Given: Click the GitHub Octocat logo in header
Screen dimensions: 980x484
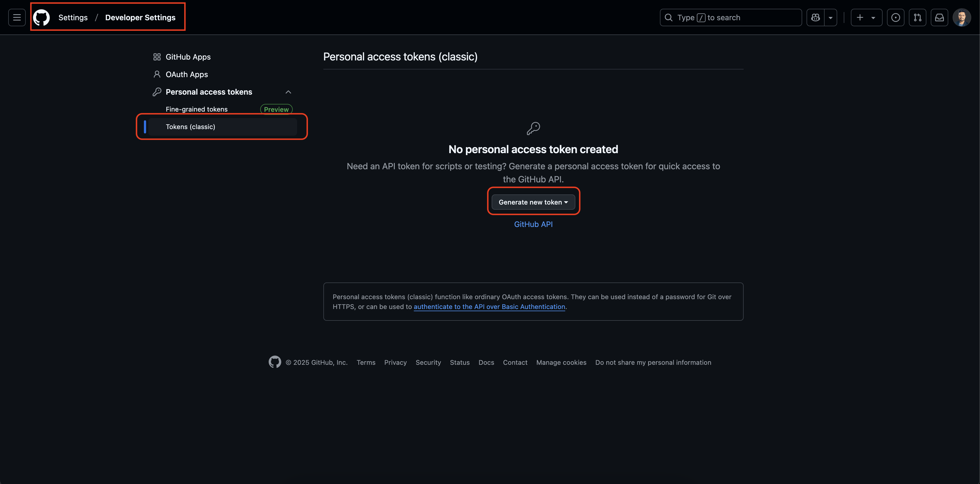Looking at the screenshot, I should click(x=42, y=18).
